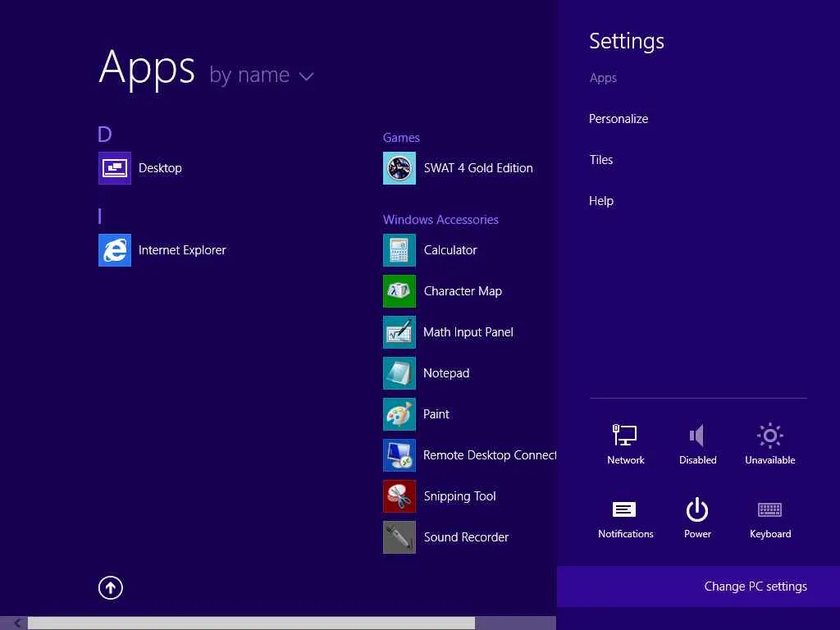Click the Notepad label
This screenshot has height=630, width=840.
pyautogui.click(x=446, y=373)
